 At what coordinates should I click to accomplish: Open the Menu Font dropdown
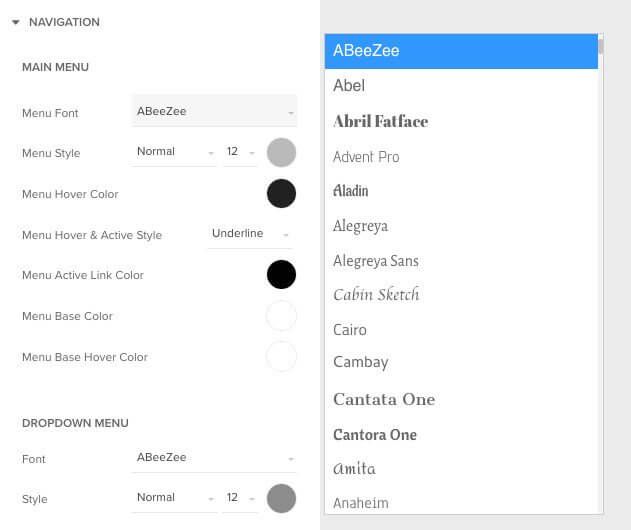tap(214, 112)
